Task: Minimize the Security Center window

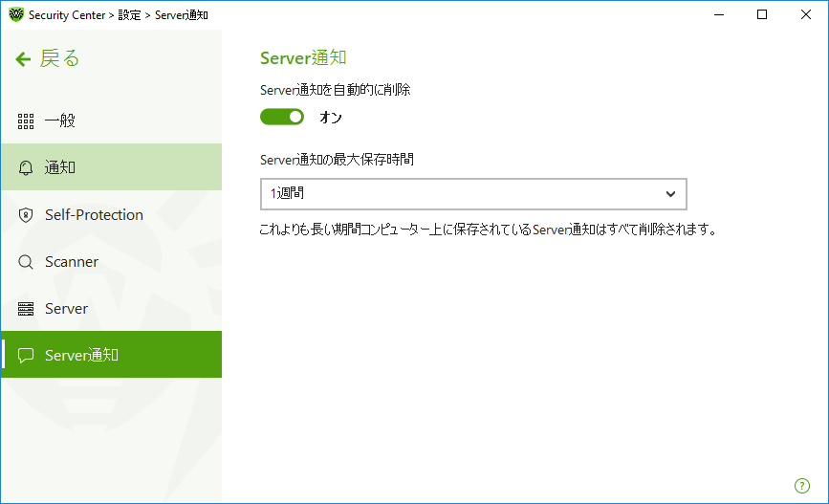Action: [x=719, y=14]
